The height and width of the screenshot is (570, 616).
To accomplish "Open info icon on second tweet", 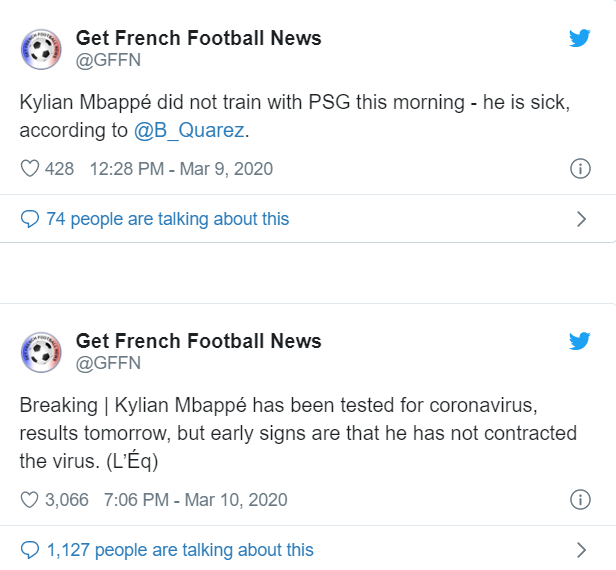I will 579,499.
